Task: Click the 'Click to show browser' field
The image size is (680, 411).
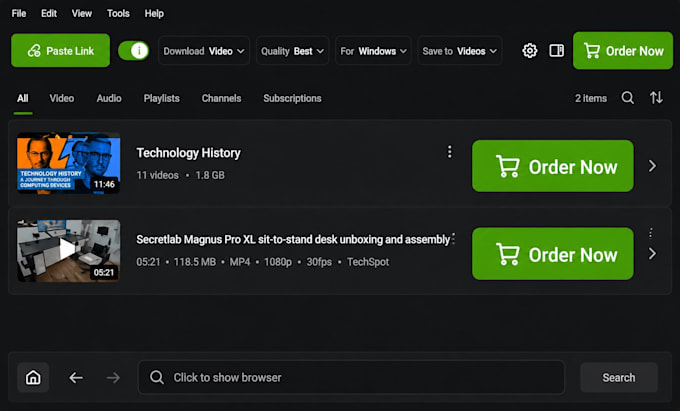Action: point(351,377)
